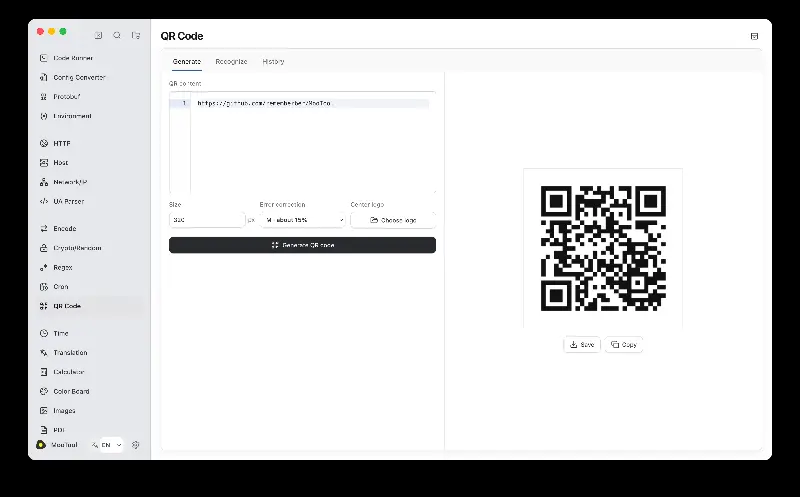Open the Regex tool icon
800x497 pixels.
click(x=44, y=267)
